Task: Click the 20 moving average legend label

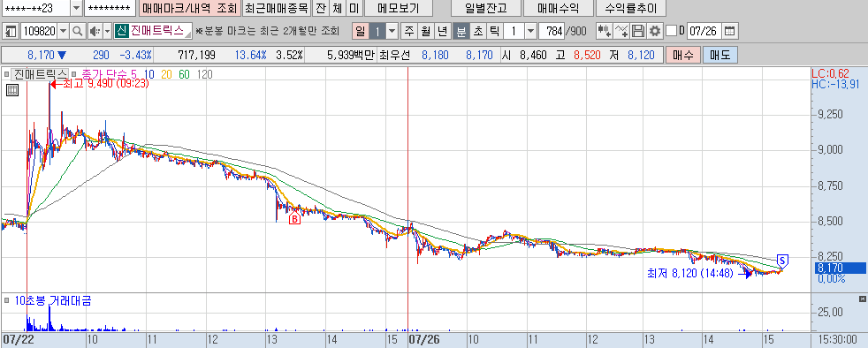Action: click(166, 73)
